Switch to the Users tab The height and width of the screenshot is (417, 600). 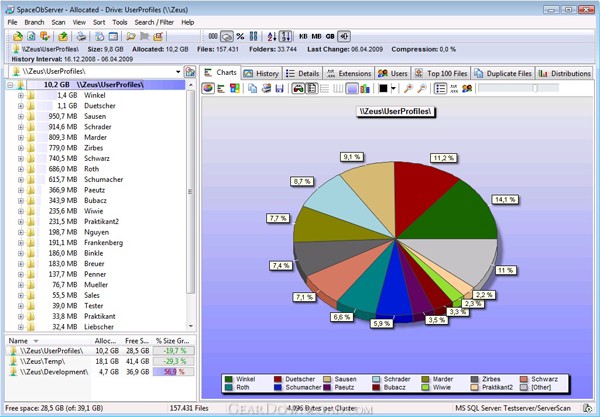[x=393, y=73]
